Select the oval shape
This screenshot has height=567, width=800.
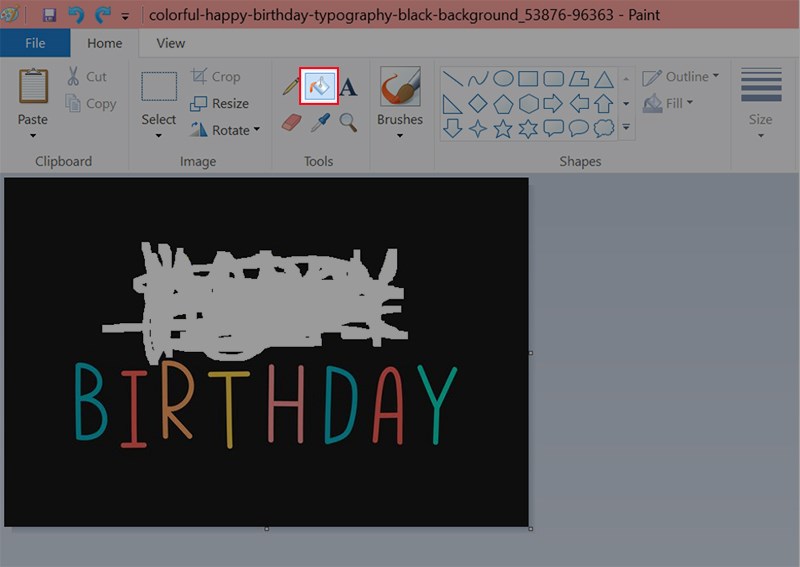503,79
